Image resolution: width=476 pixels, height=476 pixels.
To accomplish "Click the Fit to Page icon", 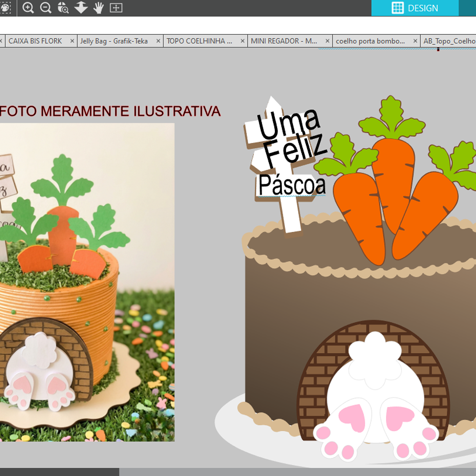I will (x=116, y=8).
